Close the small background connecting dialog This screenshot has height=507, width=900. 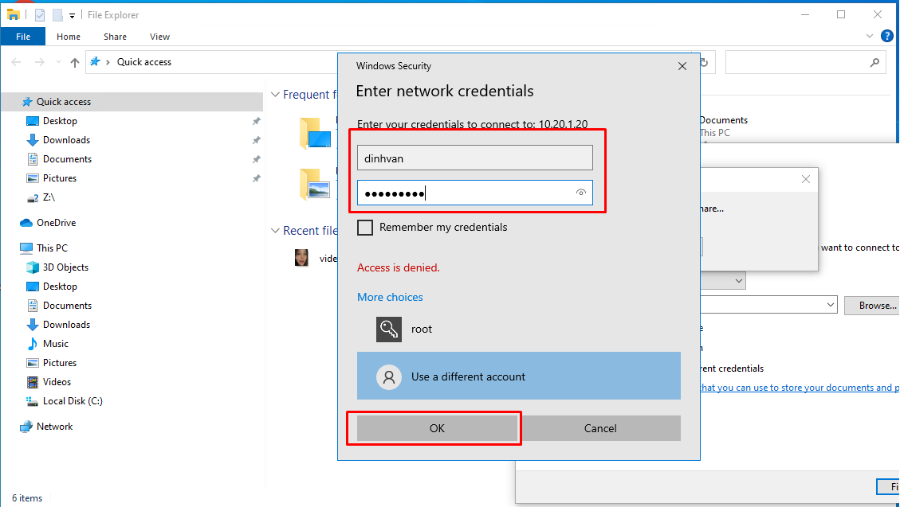(x=806, y=179)
